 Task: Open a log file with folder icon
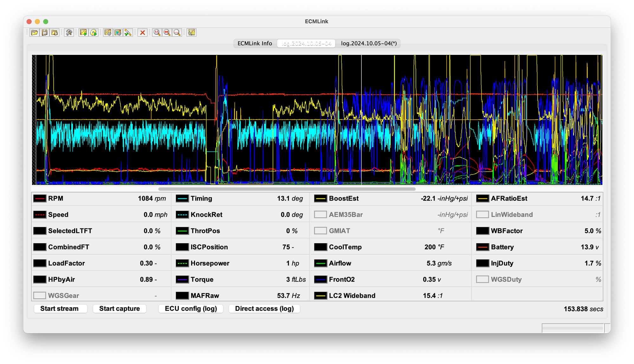35,32
